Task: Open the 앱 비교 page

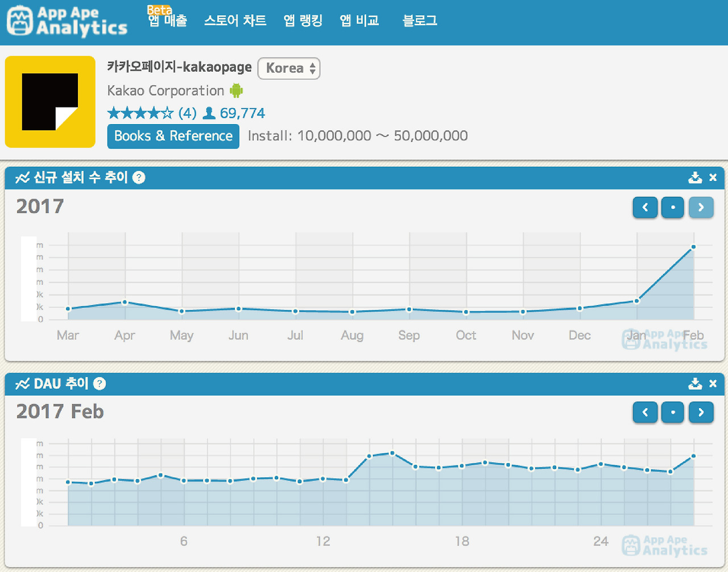Action: click(359, 20)
